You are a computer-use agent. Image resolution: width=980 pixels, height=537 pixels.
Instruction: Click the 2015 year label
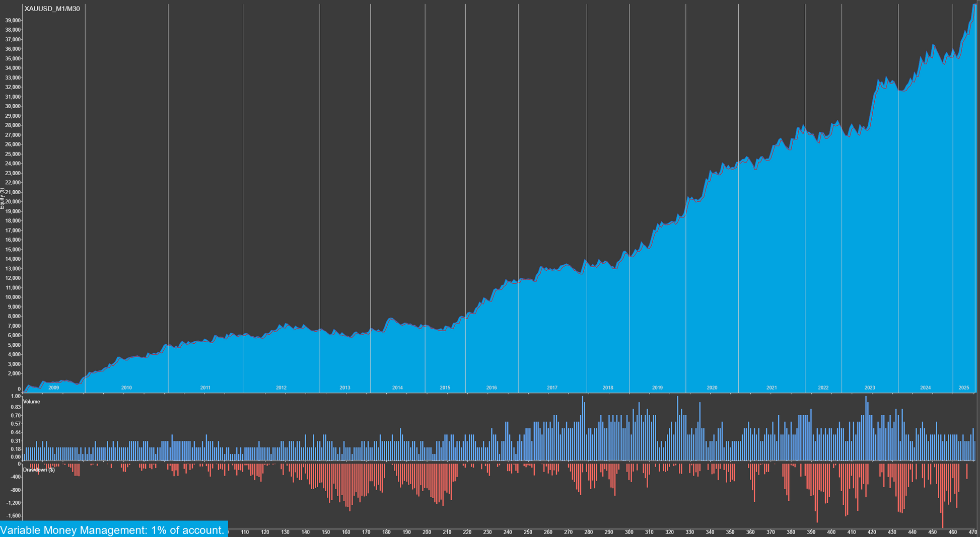pyautogui.click(x=445, y=388)
